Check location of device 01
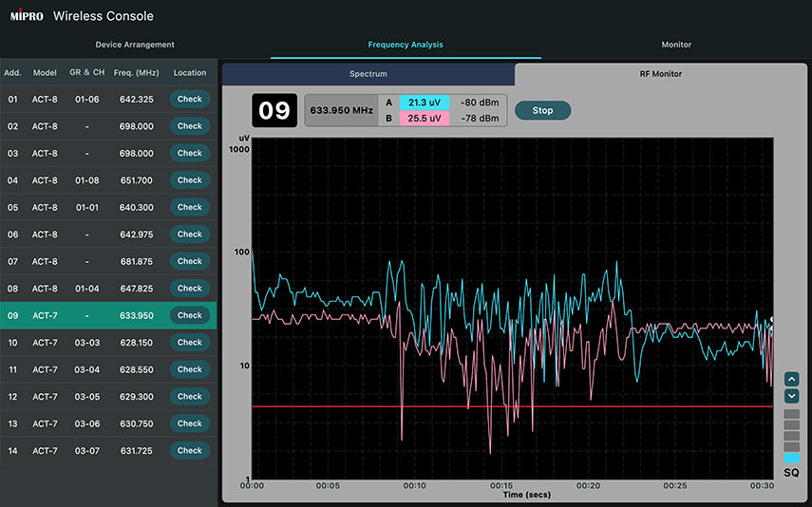Screen dimensions: 812x507 189,99
